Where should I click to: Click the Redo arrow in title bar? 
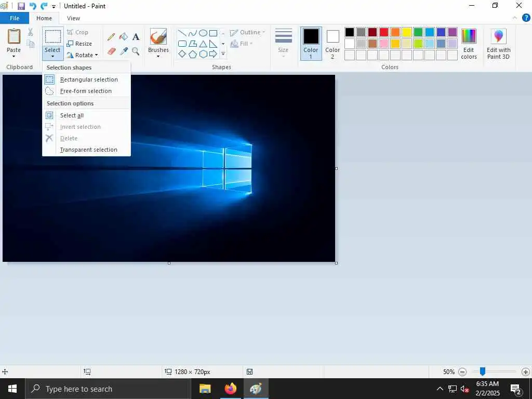point(44,6)
